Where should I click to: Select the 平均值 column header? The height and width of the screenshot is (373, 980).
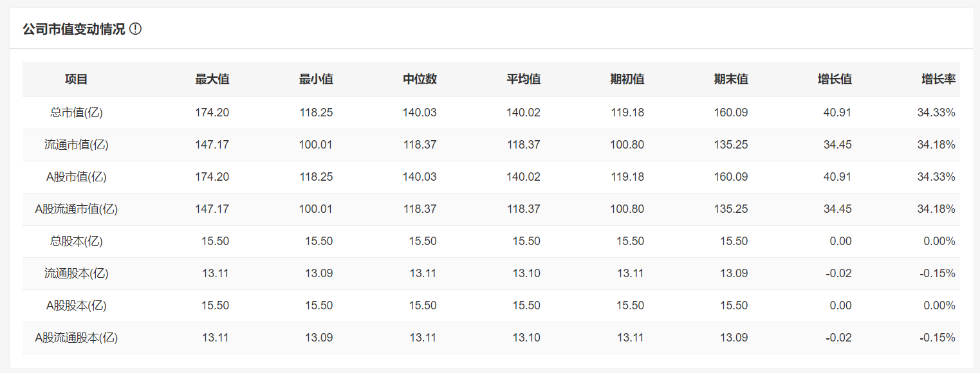[523, 79]
